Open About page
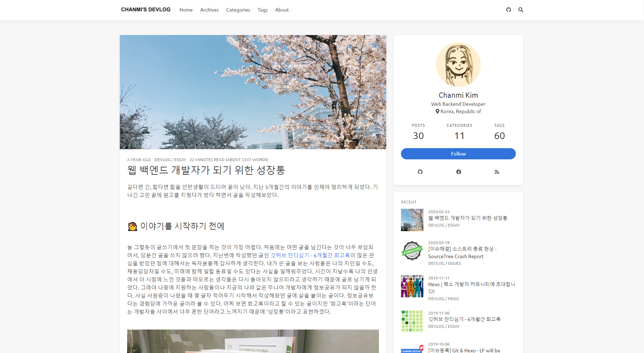644x353 pixels. point(282,10)
